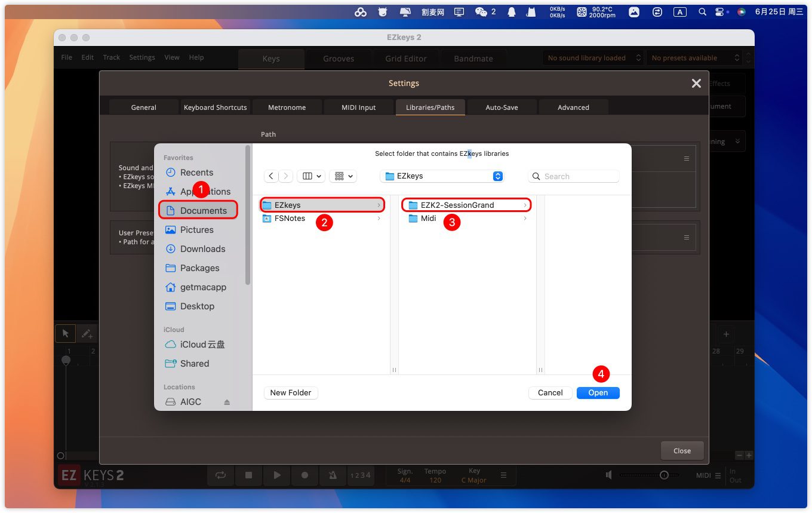The image size is (812, 513).
Task: Click the back arrow in file dialog
Action: coord(271,176)
